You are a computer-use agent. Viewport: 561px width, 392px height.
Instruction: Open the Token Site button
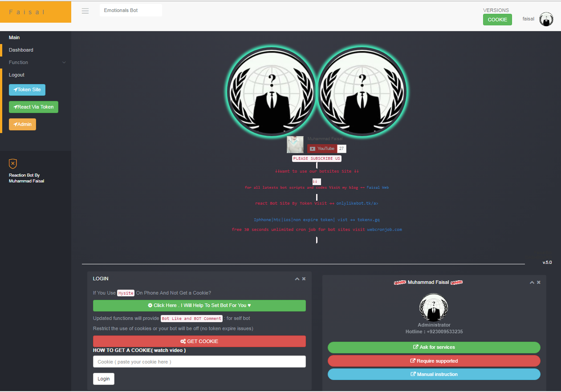[x=27, y=90]
